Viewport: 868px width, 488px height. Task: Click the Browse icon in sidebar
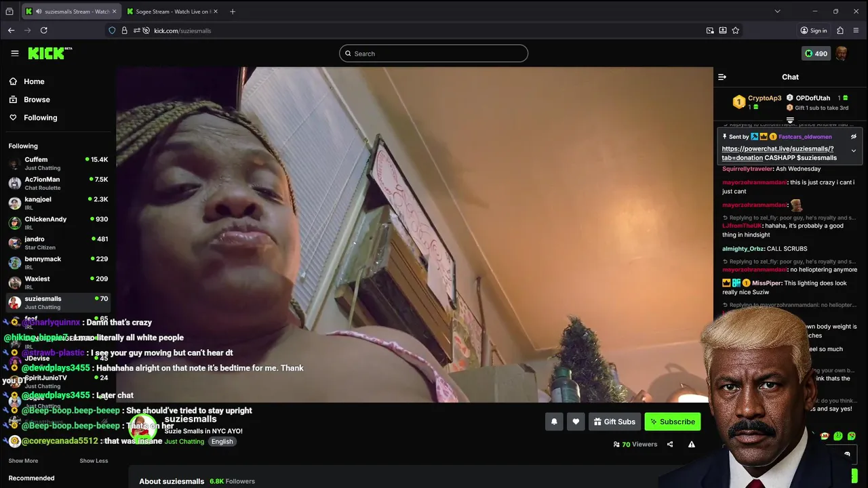pos(13,100)
